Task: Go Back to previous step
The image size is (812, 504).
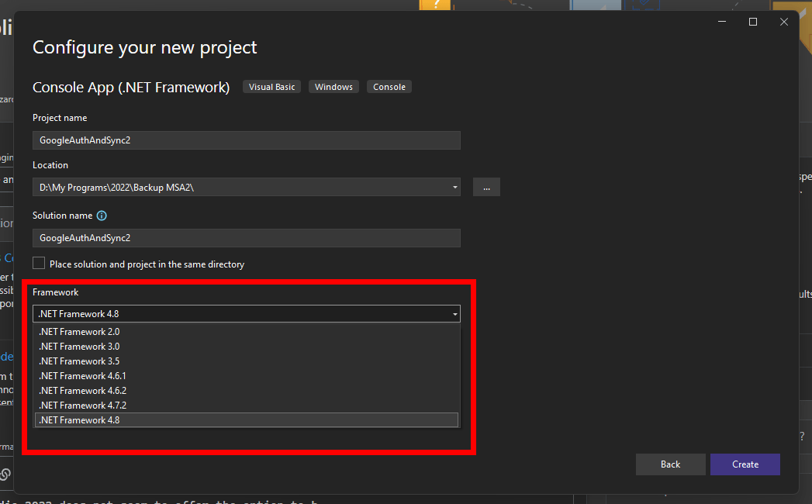Action: [x=671, y=464]
